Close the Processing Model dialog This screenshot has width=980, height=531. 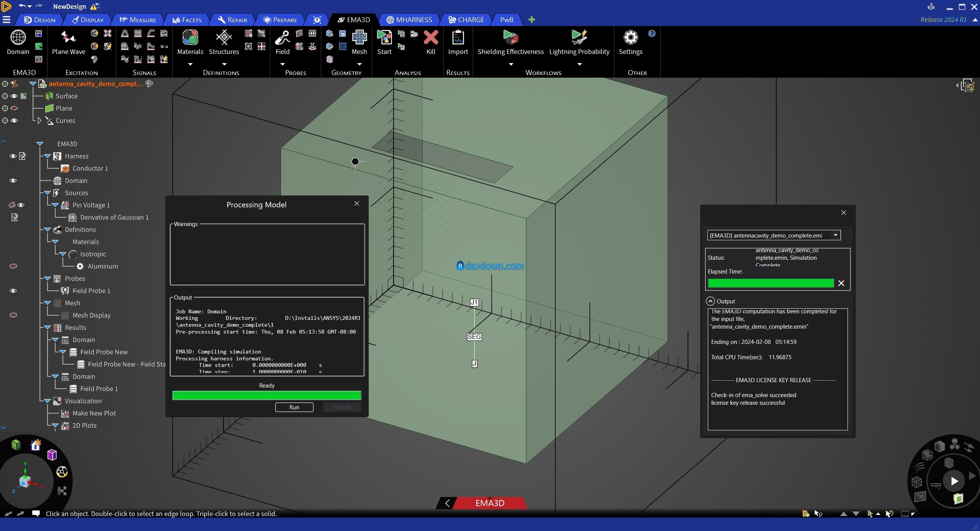click(356, 204)
